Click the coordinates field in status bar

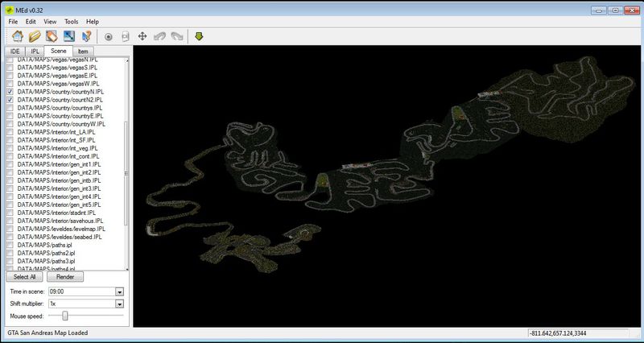(578, 333)
